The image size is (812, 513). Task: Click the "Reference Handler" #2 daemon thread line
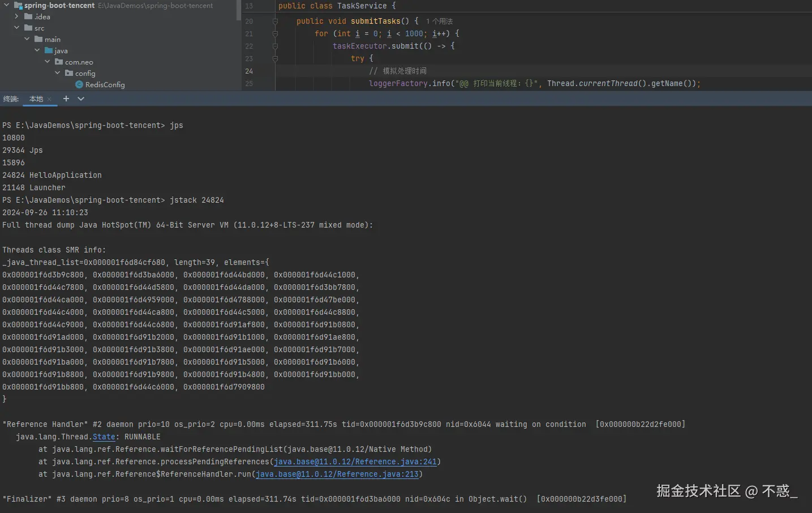pyautogui.click(x=344, y=424)
